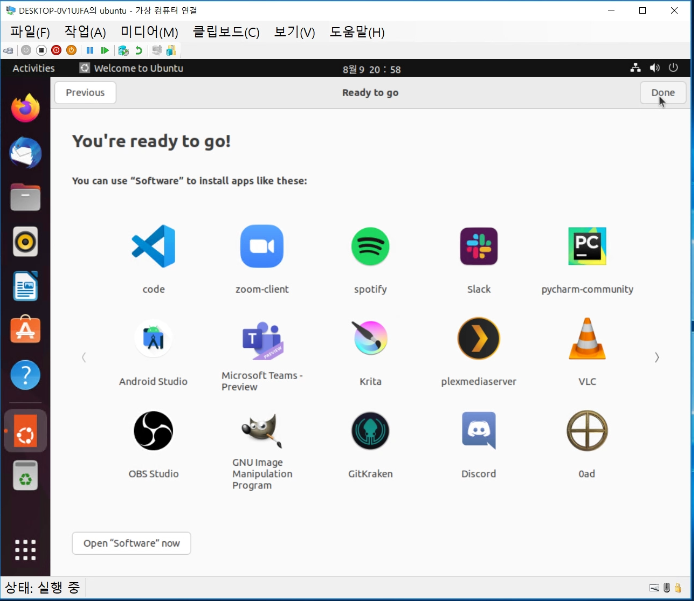694x601 pixels.
Task: Open the 파일(F) menu
Action: coord(30,32)
